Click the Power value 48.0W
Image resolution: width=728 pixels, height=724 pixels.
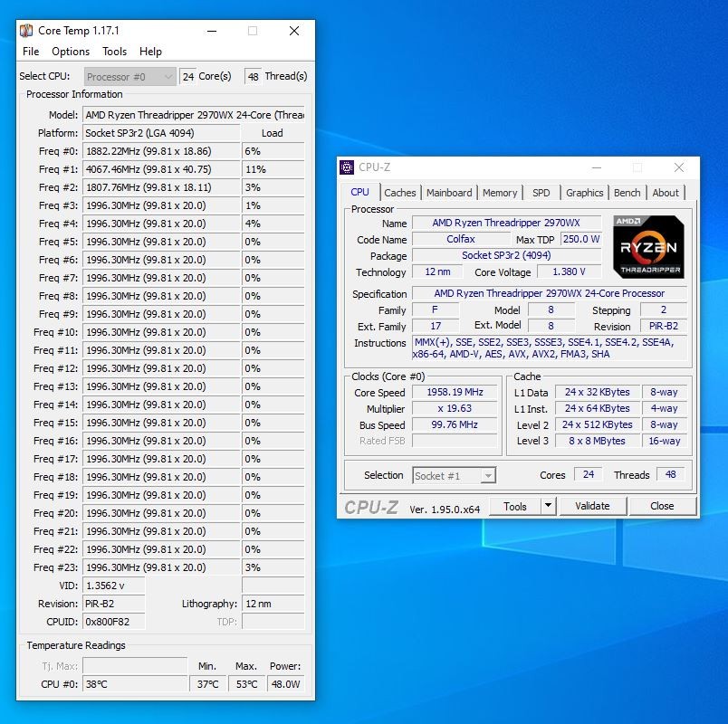(285, 684)
